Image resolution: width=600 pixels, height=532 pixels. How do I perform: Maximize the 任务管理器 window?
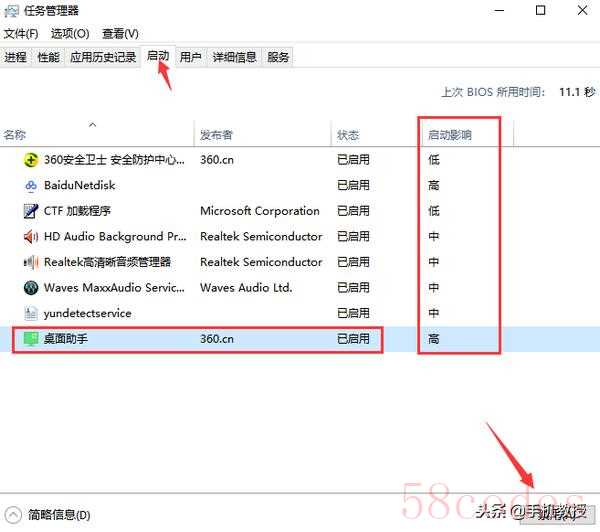click(x=540, y=10)
